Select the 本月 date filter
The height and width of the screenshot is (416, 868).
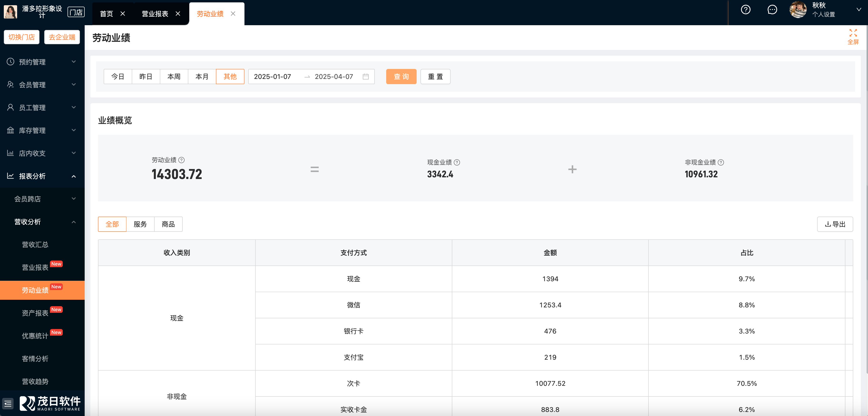(202, 77)
